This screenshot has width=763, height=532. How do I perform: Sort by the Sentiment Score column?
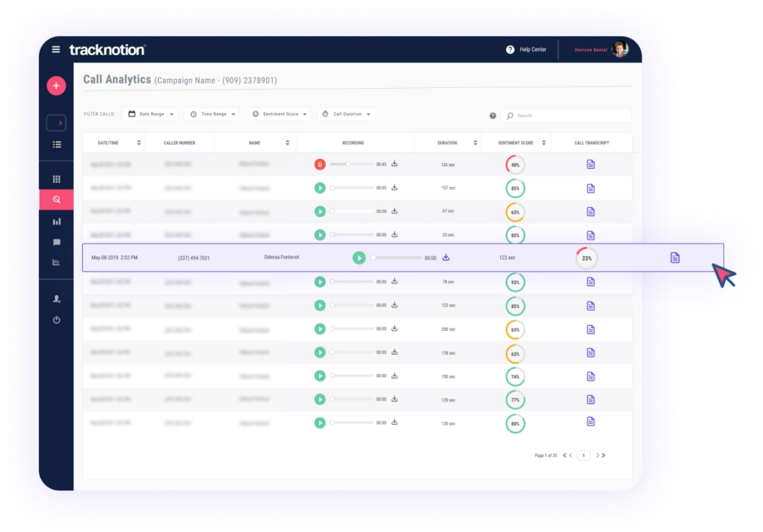coord(543,142)
